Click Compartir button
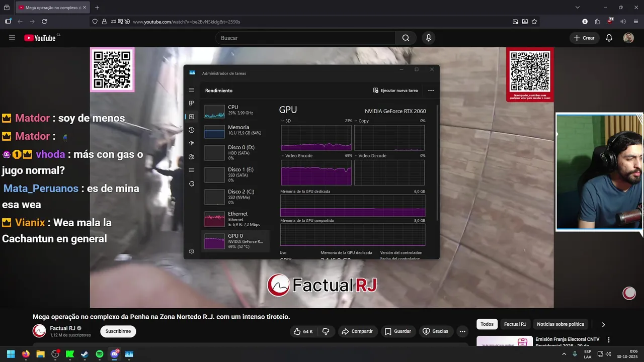Viewport: 644px width, 362px height. (357, 331)
